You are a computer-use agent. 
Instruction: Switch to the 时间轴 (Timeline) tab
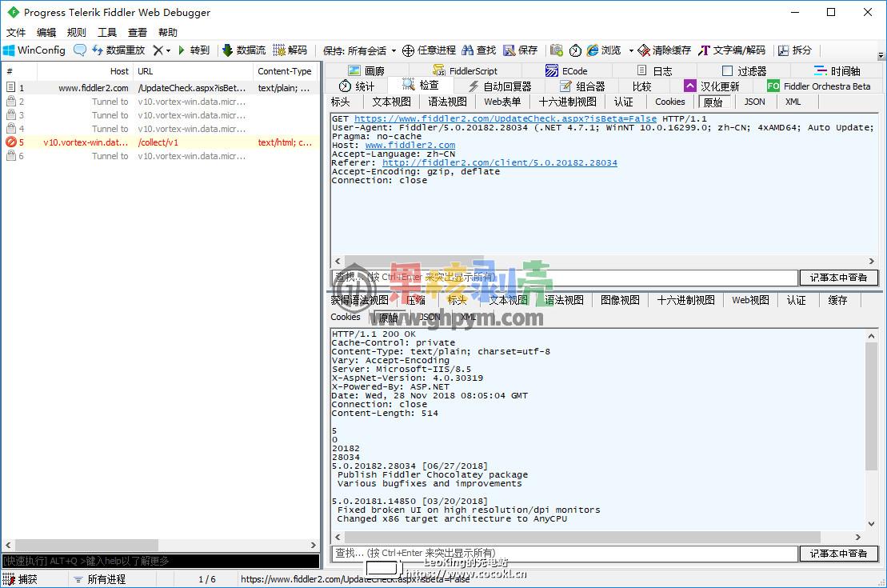[x=837, y=70]
